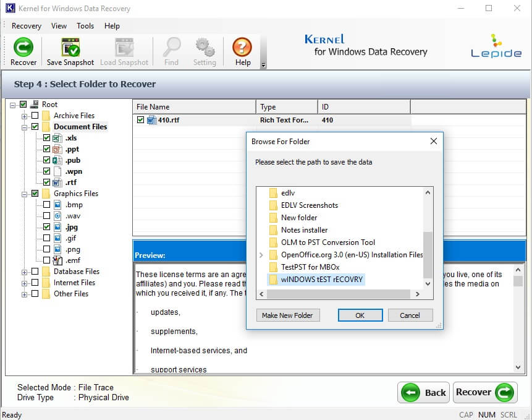Click the folder list horizontal scrollbar

coord(338,294)
